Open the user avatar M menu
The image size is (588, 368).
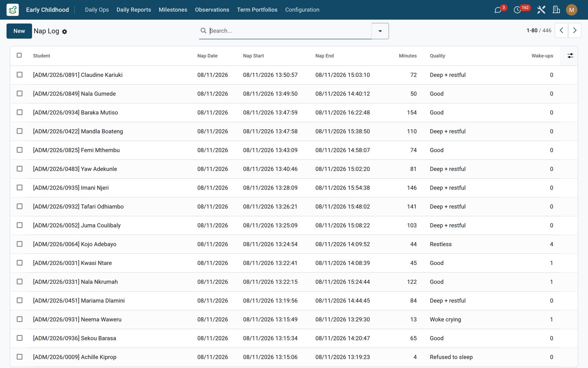click(x=571, y=10)
